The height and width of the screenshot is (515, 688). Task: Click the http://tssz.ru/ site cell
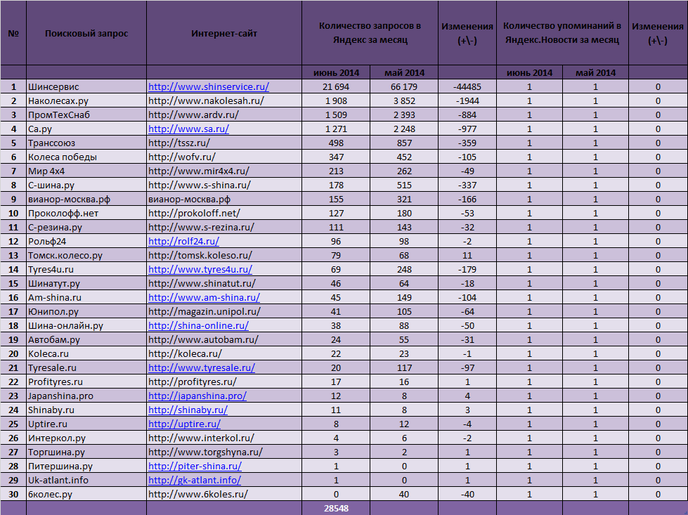point(224,143)
